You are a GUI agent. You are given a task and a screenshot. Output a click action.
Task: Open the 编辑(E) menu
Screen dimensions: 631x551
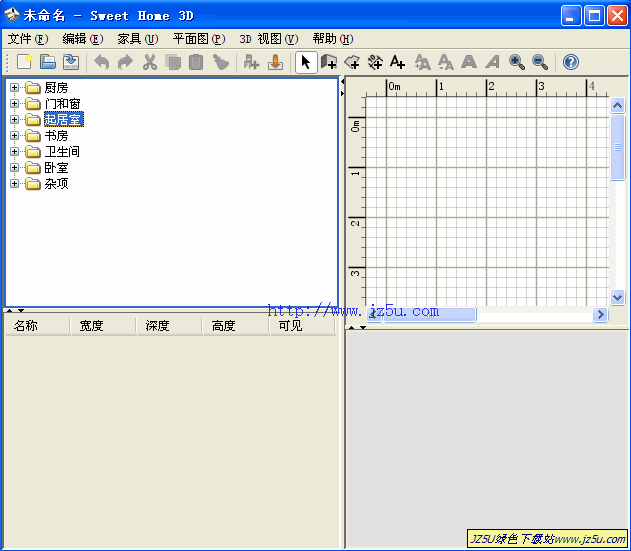coord(83,39)
